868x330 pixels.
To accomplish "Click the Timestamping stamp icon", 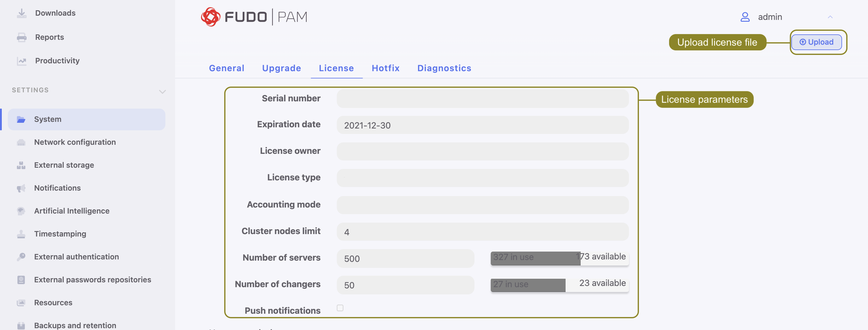I will pyautogui.click(x=21, y=234).
